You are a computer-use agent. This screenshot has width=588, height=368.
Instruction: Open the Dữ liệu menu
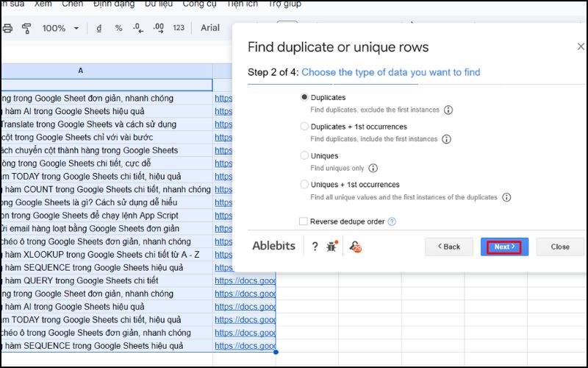click(159, 4)
